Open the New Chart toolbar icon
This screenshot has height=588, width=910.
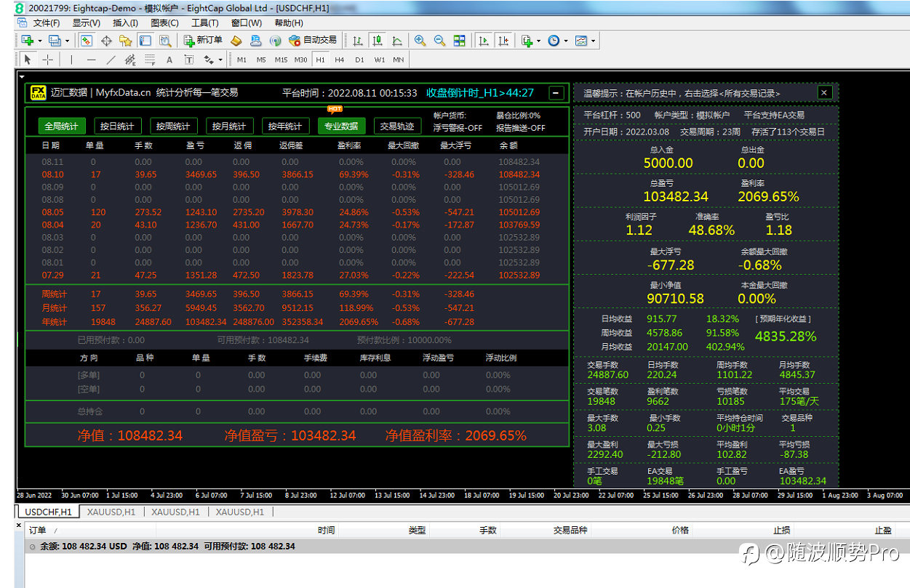[27, 41]
